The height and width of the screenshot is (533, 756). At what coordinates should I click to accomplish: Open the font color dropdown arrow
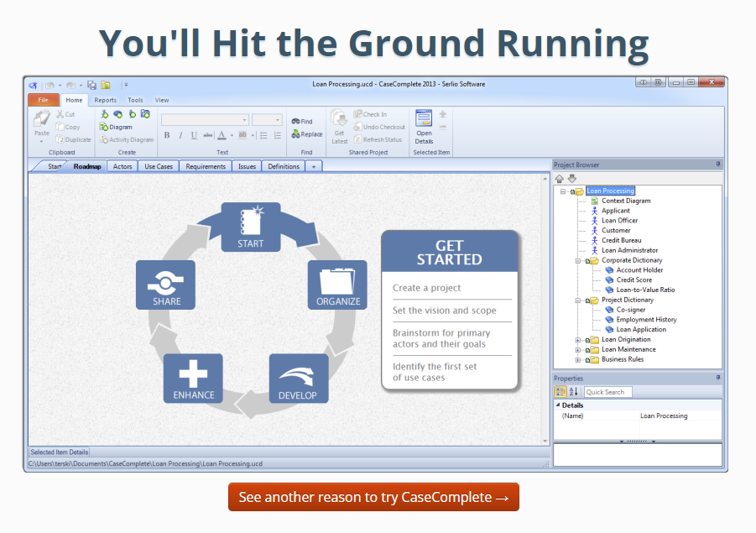(232, 135)
